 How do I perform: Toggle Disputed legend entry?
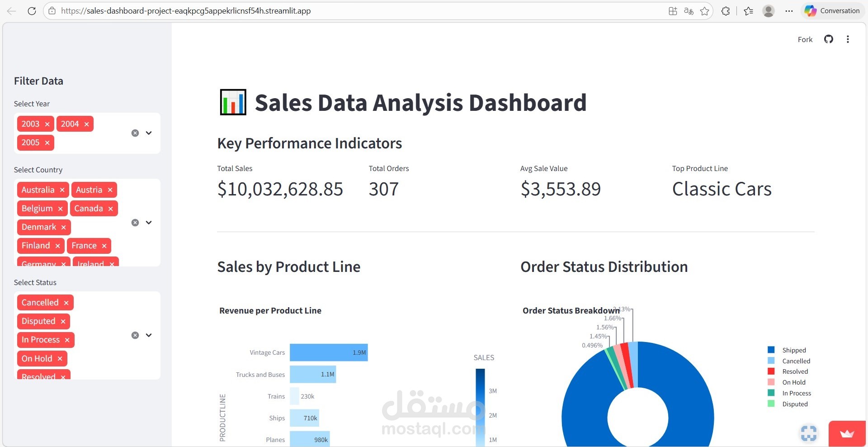coord(788,404)
